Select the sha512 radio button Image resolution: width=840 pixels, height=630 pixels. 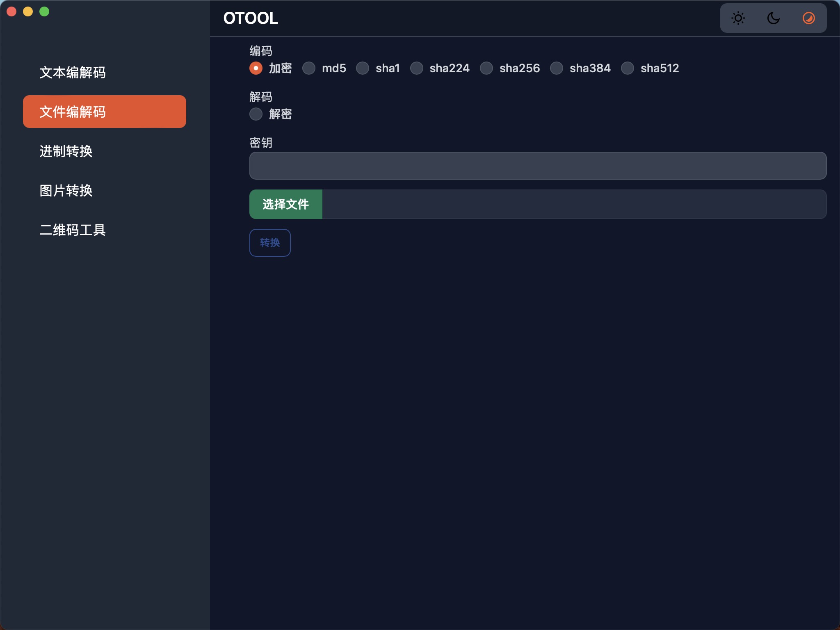(x=628, y=68)
